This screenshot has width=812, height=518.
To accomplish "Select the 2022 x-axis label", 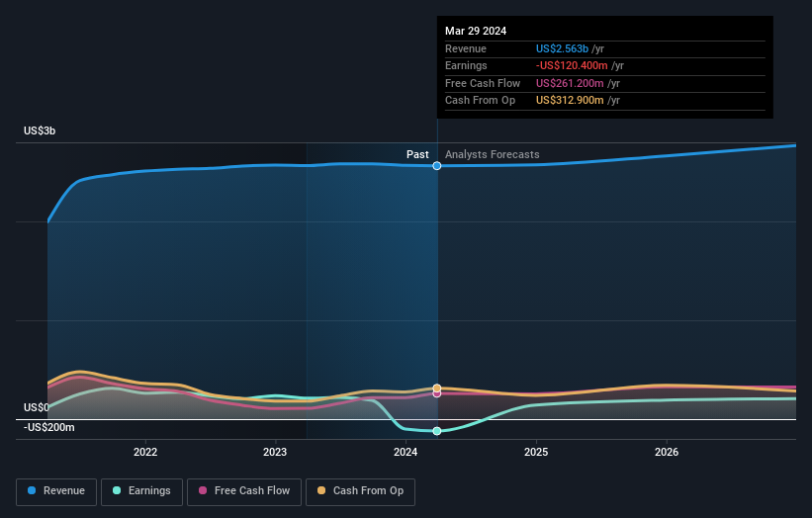I will 145,452.
